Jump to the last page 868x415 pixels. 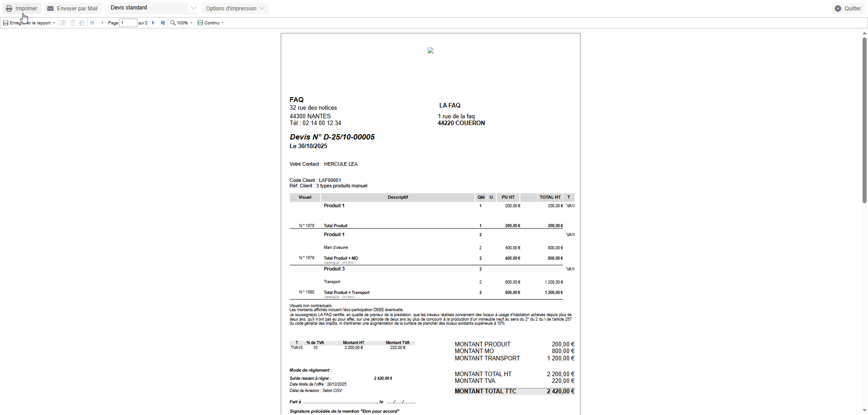pyautogui.click(x=163, y=23)
